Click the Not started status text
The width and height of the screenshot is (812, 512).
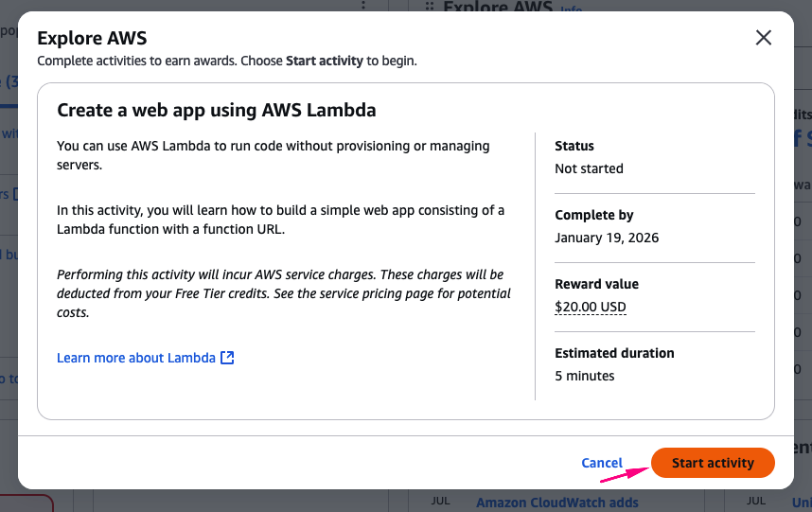tap(589, 168)
